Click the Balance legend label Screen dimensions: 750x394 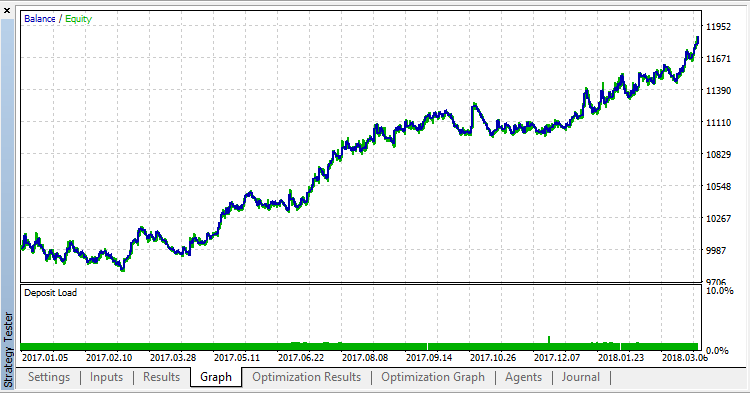pos(40,19)
